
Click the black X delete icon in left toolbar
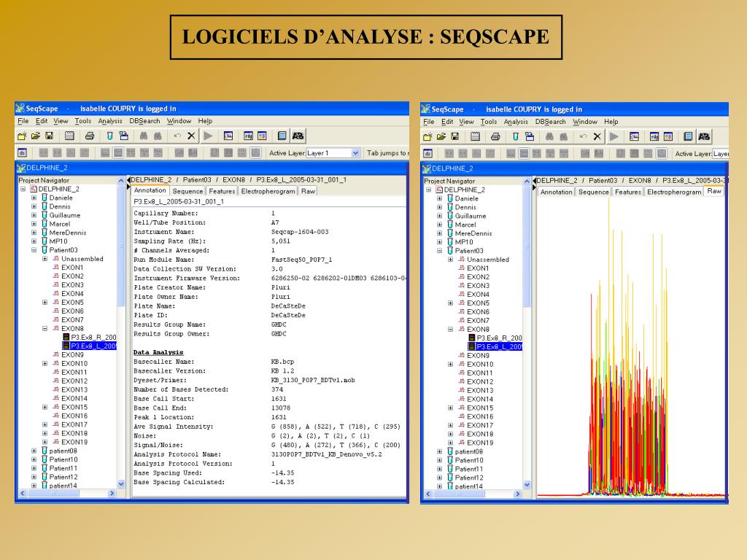[191, 136]
